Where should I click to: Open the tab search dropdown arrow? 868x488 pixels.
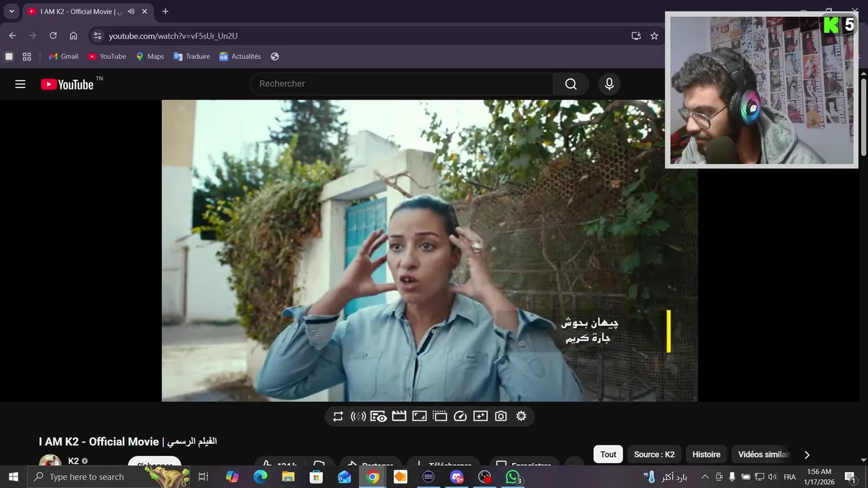click(12, 12)
